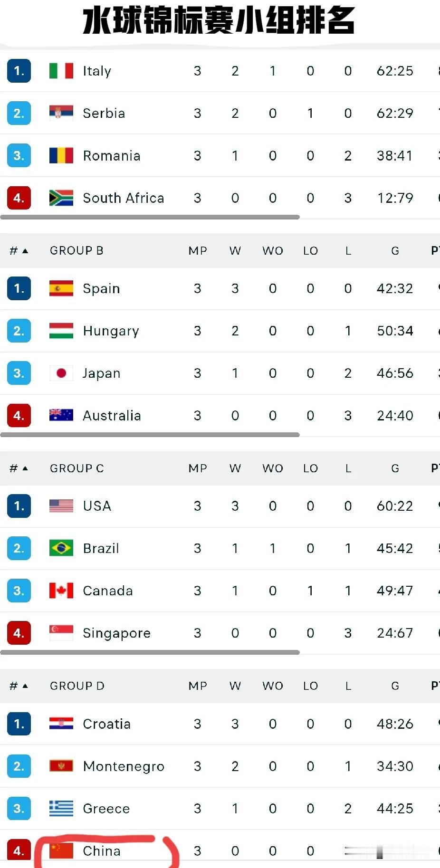Viewport: 440px width, 868px height.
Task: Select the Japan flag icon
Action: (x=61, y=373)
